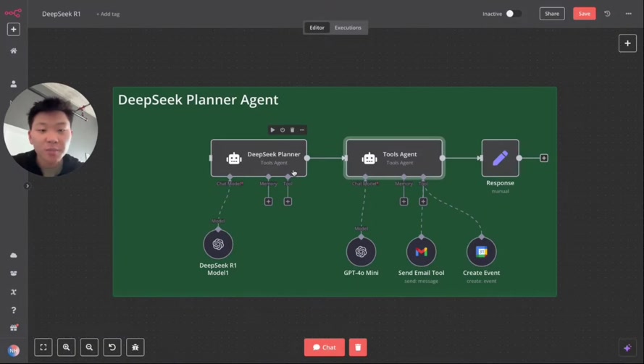Fit the canvas to view
The width and height of the screenshot is (644, 364).
(x=43, y=347)
